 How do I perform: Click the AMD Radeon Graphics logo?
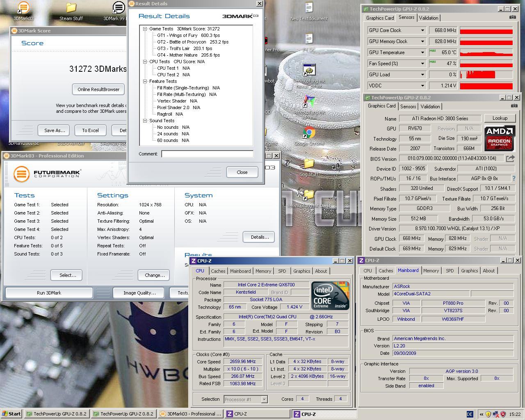tap(500, 139)
